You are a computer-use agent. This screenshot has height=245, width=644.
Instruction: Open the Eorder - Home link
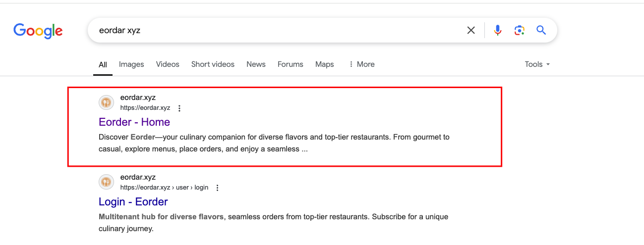pyautogui.click(x=134, y=122)
